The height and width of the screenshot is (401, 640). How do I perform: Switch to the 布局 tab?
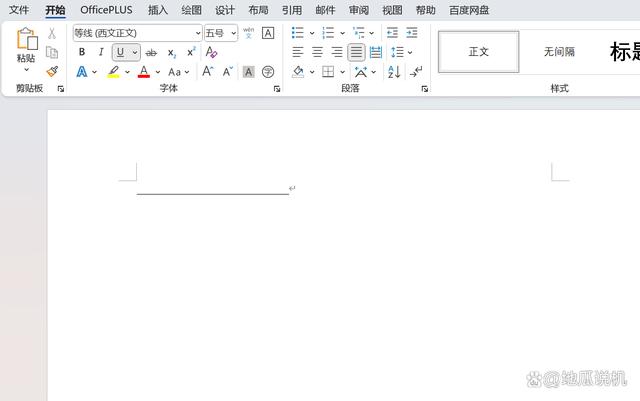tap(258, 10)
